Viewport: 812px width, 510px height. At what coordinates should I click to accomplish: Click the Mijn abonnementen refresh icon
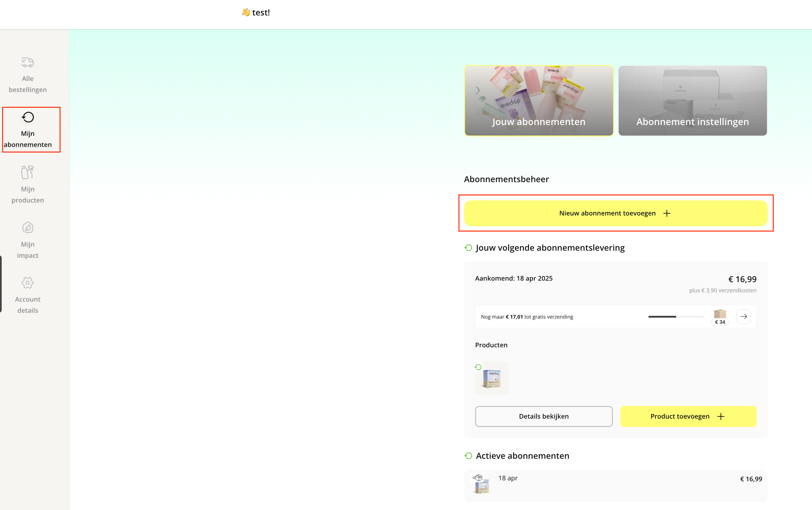[x=27, y=117]
